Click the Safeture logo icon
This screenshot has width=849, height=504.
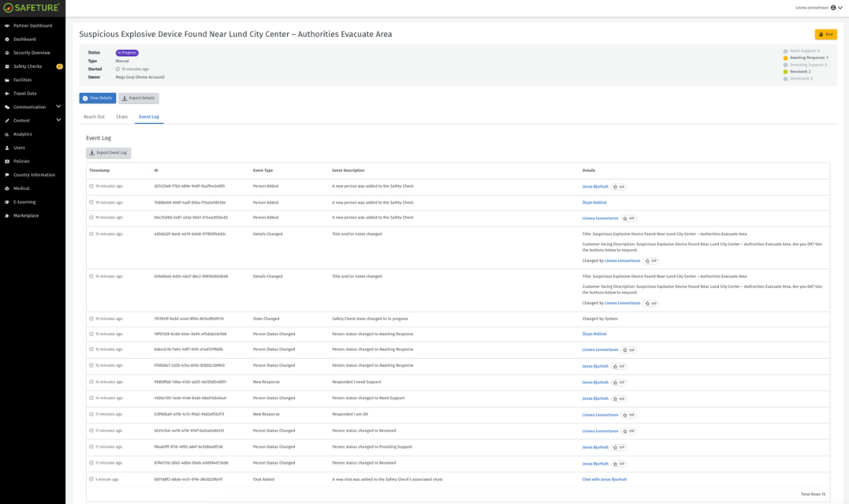point(9,8)
